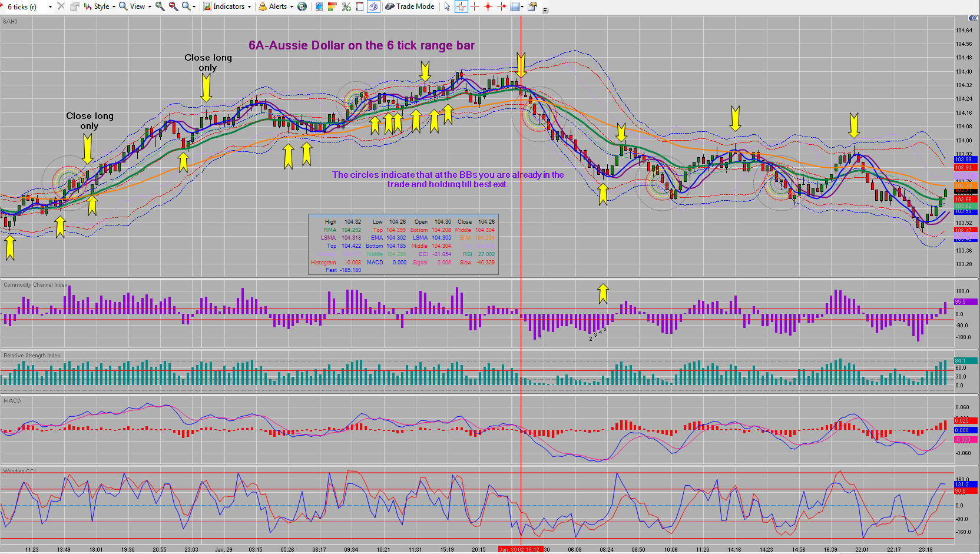
Task: Click the properties window icon after the list
Action: point(533,6)
